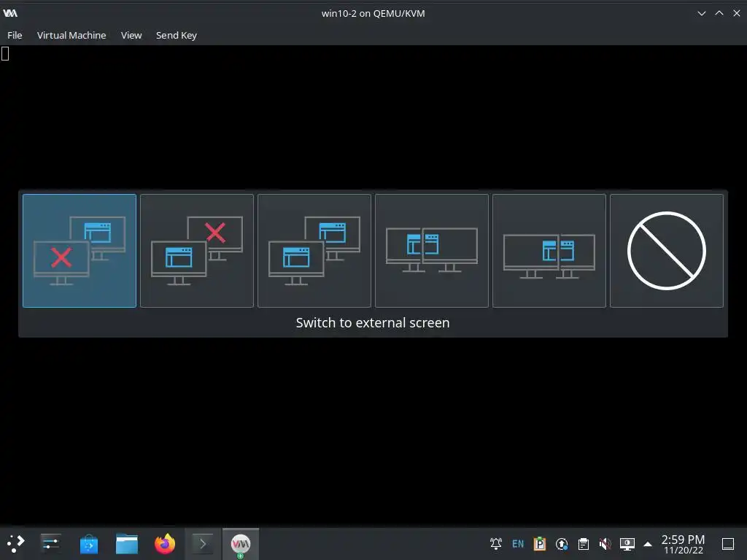Open System Settings from the taskbar
This screenshot has width=747, height=560.
coord(50,543)
